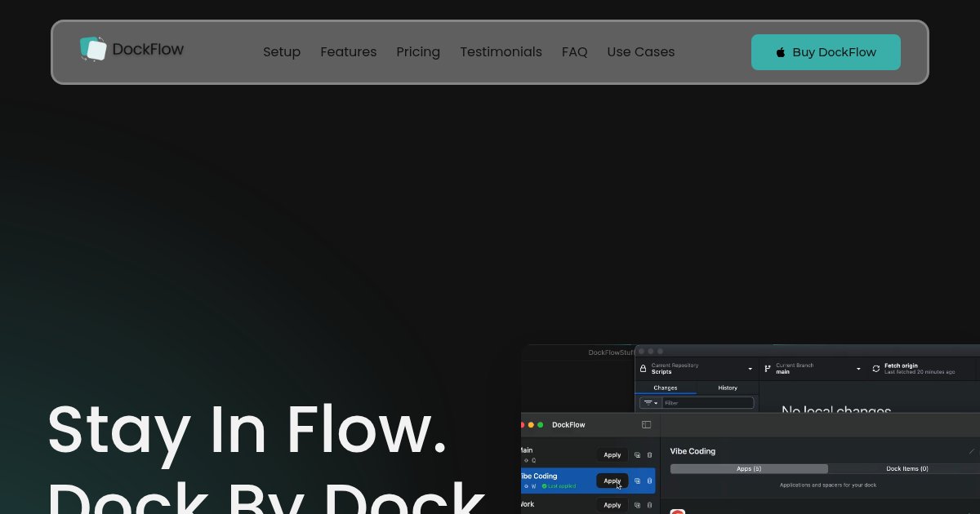
Task: Go to the Features section link
Action: tap(349, 52)
